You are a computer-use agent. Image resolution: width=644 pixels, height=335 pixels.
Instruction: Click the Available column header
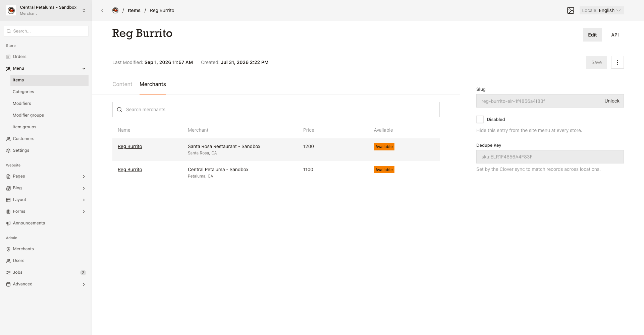pos(383,130)
